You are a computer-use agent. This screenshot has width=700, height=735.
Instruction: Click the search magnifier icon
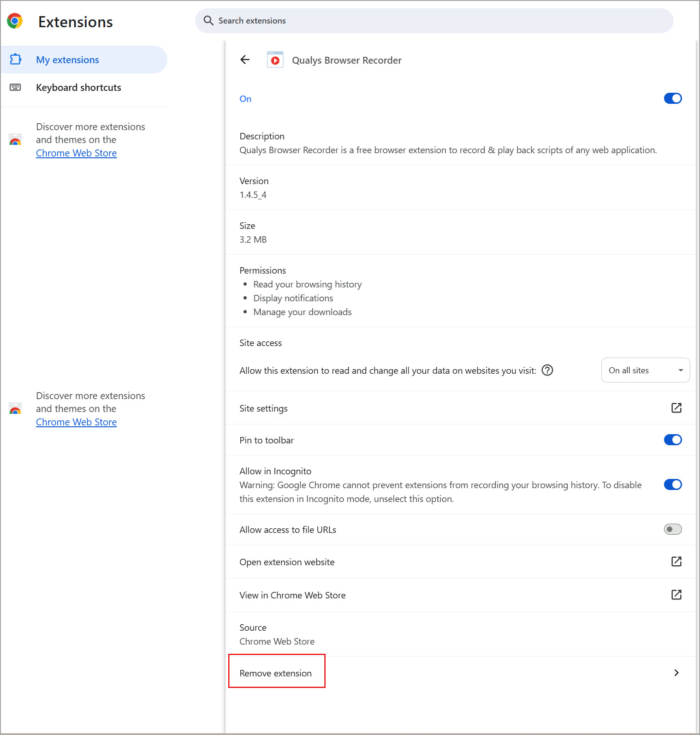tap(208, 21)
